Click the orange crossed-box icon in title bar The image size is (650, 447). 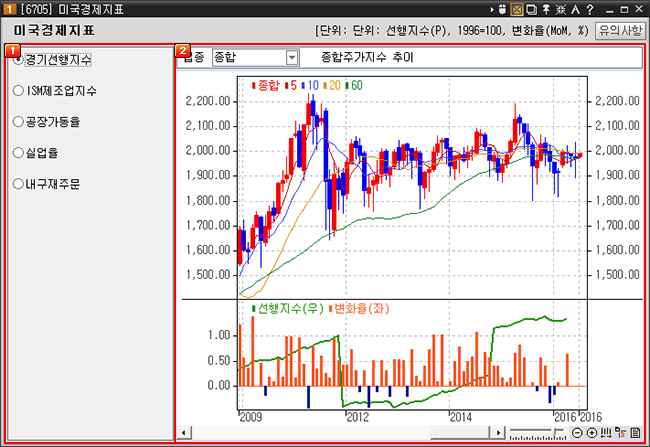[516, 9]
